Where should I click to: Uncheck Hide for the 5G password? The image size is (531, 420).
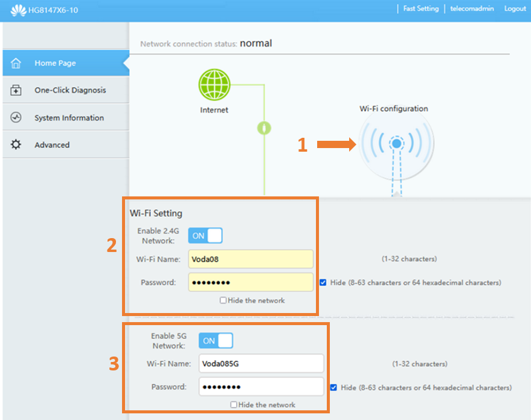(333, 387)
